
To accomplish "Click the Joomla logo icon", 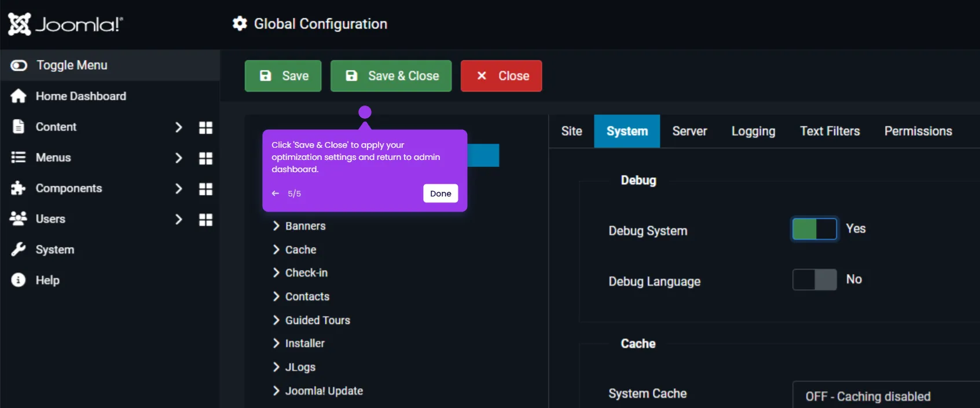I will [x=19, y=24].
